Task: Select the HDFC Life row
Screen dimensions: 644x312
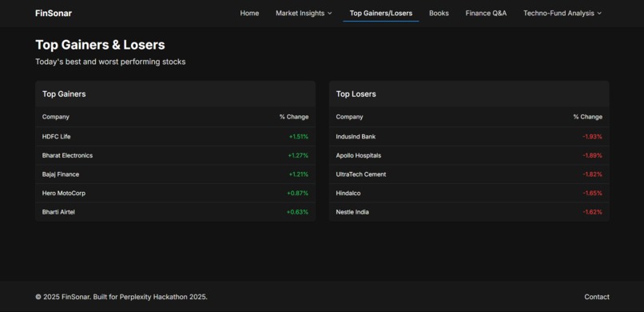Action: [175, 137]
